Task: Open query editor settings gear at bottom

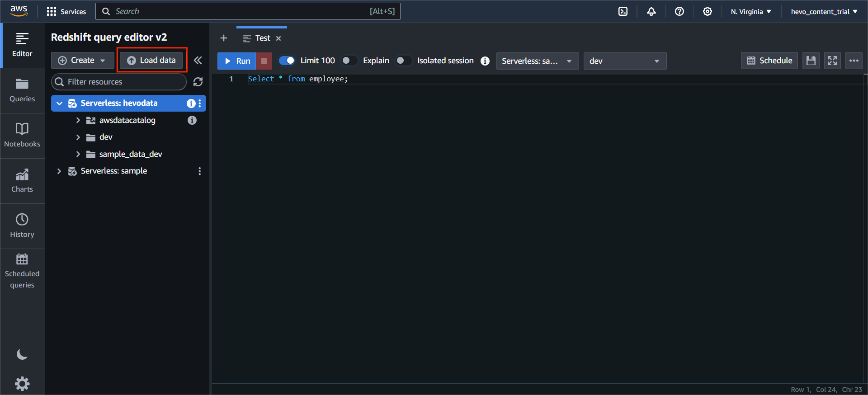Action: click(x=22, y=384)
